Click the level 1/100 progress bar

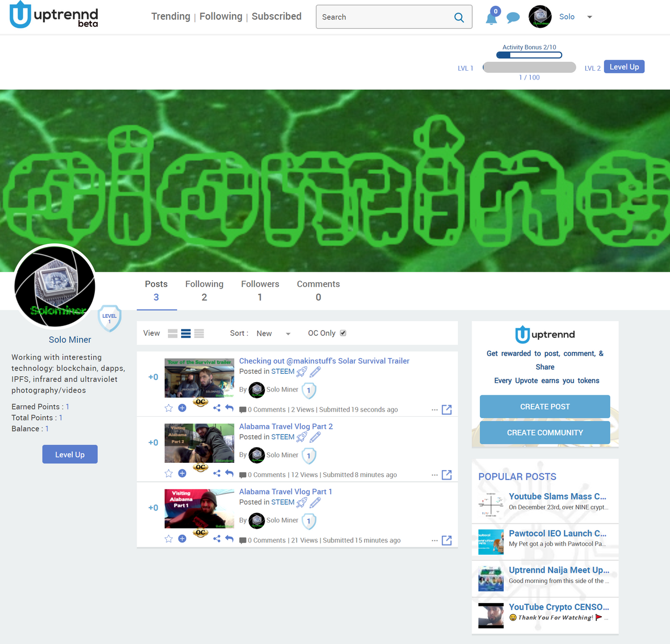[529, 68]
